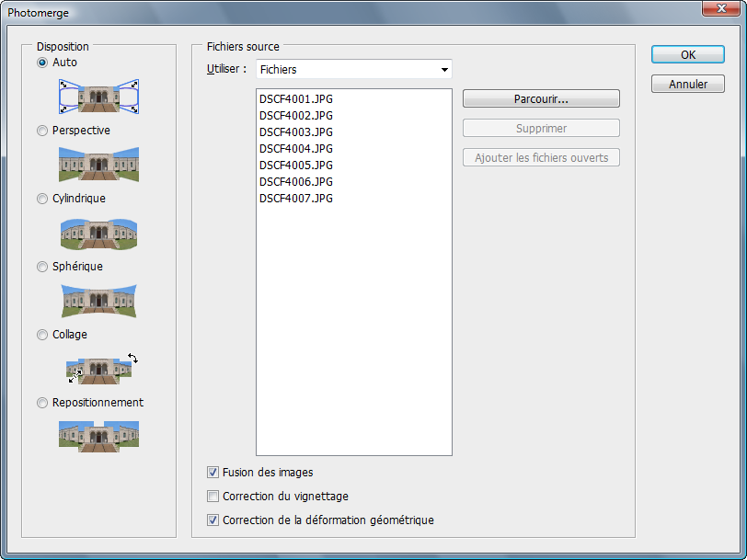Select DSCF4001.JPG in the file list
Image resolution: width=747 pixels, height=560 pixels.
pyautogui.click(x=296, y=99)
